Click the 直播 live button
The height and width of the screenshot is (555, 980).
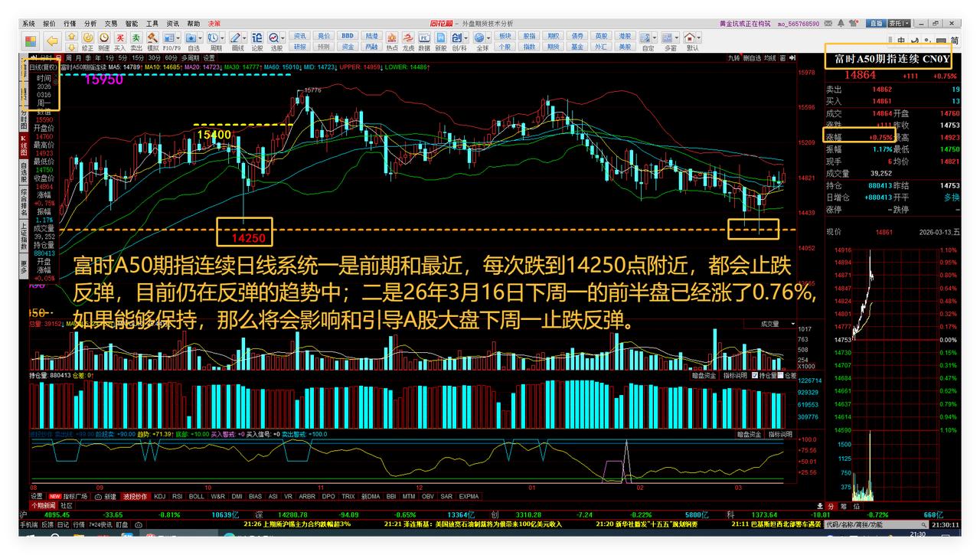coord(877,24)
